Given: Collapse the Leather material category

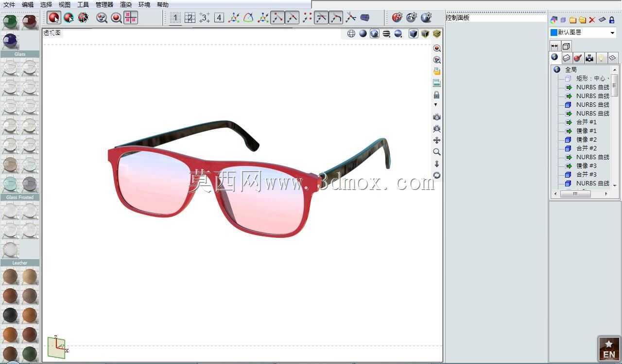Looking at the screenshot, I should pos(20,263).
